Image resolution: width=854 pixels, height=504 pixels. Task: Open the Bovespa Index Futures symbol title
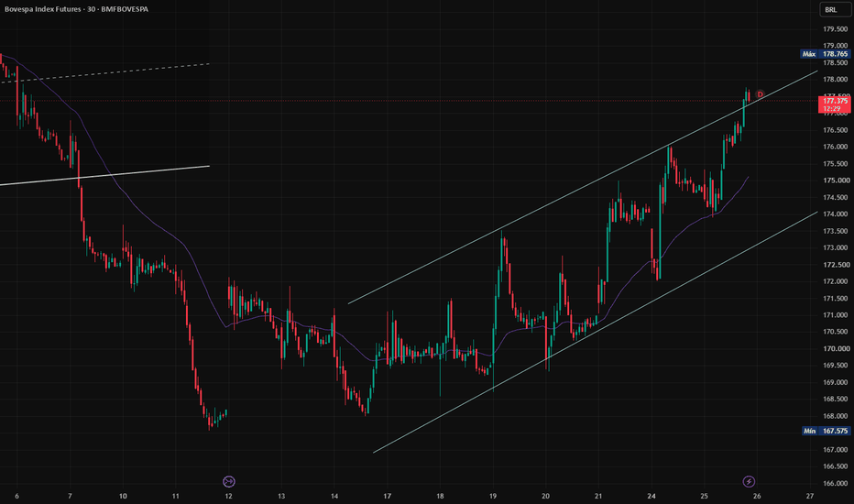tap(76, 9)
